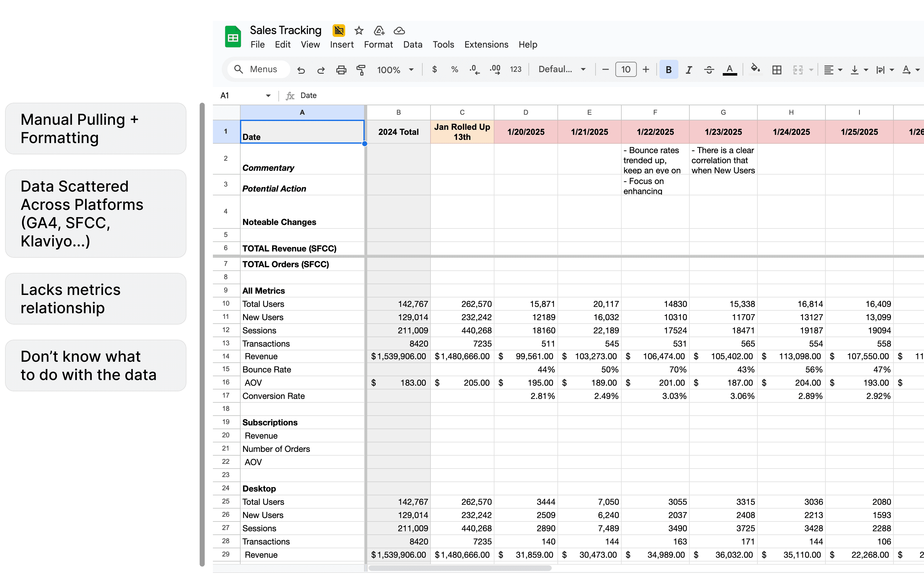Screen dimensions: 924x576
Task: Open the Fill color tool
Action: (x=756, y=69)
